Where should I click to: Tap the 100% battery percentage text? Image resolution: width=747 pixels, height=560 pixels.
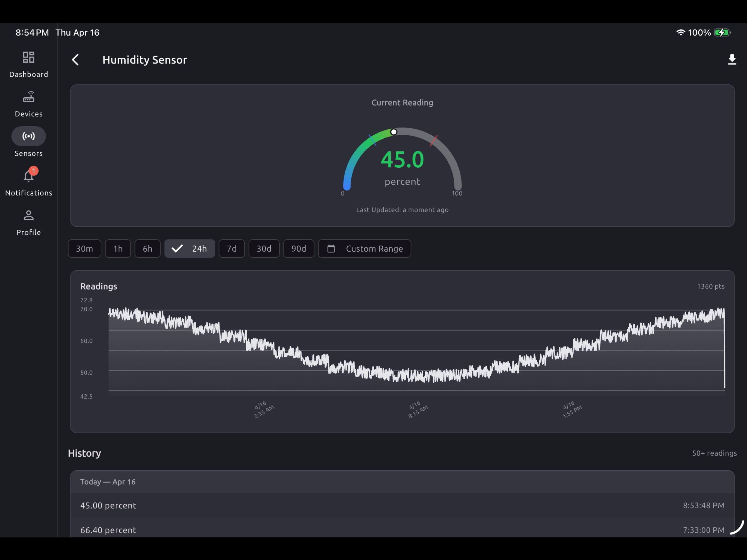point(699,33)
